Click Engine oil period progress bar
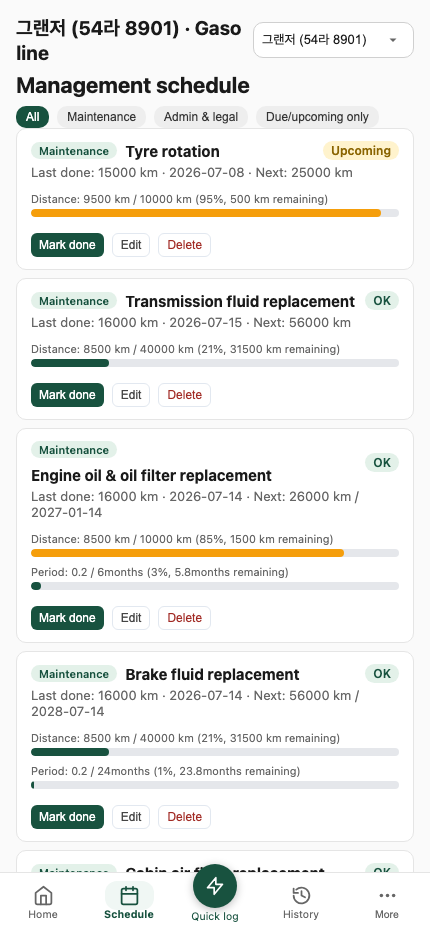Image resolution: width=430 pixels, height=932 pixels. pos(215,586)
